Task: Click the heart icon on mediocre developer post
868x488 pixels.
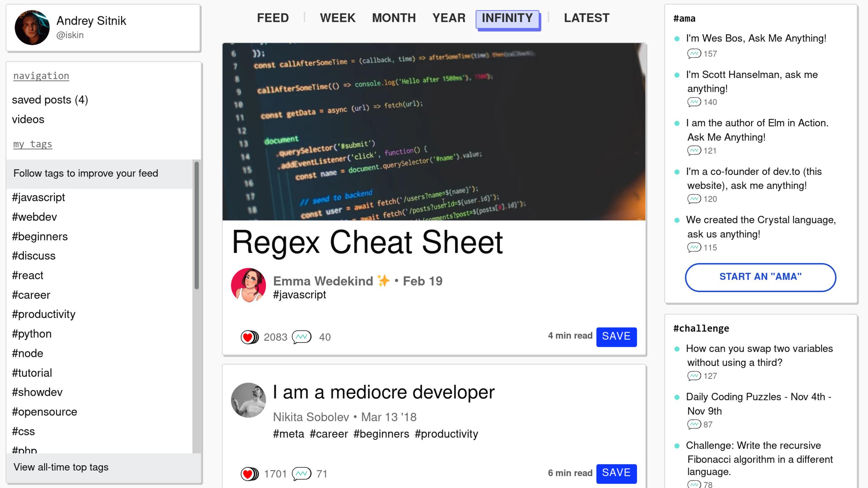Action: pos(250,474)
